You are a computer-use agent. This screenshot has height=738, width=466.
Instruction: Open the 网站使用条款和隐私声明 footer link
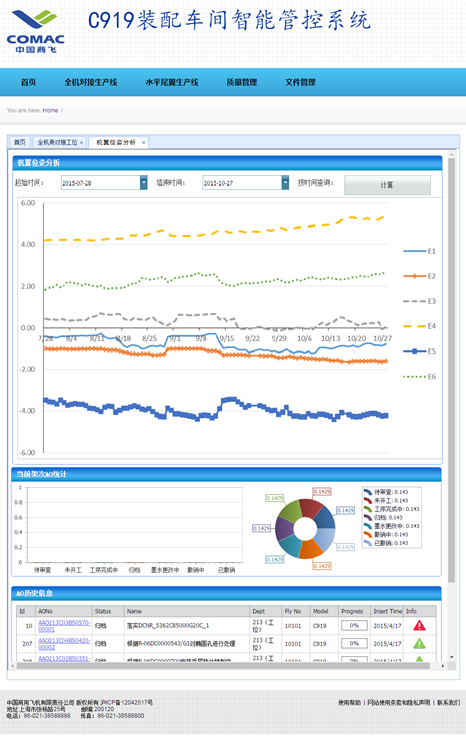(398, 703)
